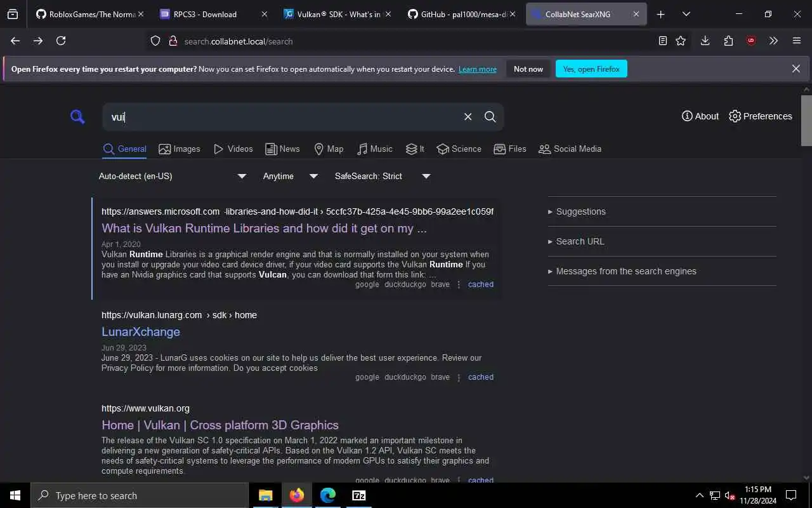Click Yes, open Firefox button
812x508 pixels.
click(x=591, y=69)
